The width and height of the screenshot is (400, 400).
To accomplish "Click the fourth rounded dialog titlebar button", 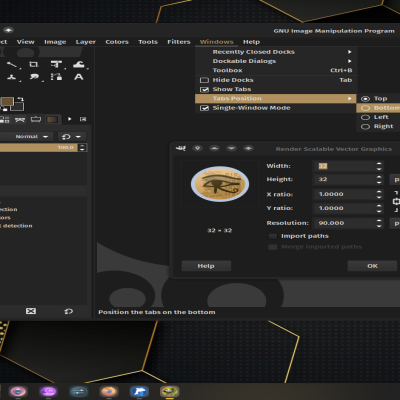I will click(248, 148).
